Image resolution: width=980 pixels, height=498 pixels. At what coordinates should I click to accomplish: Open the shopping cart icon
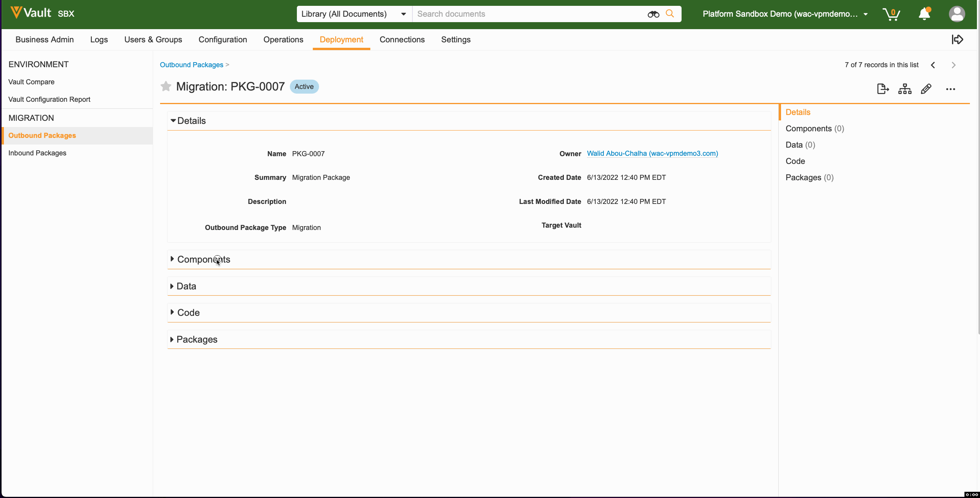tap(891, 14)
